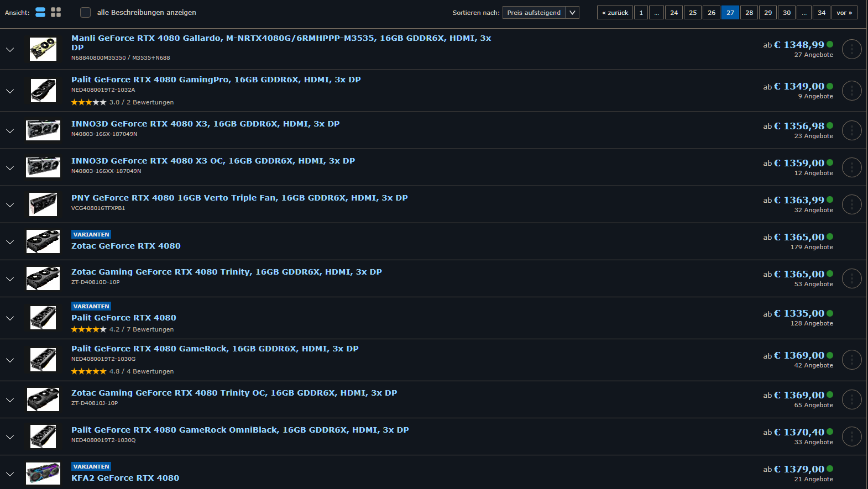Open Manli GeForce RTX 4080 Gallardo link
The image size is (868, 489).
click(281, 43)
